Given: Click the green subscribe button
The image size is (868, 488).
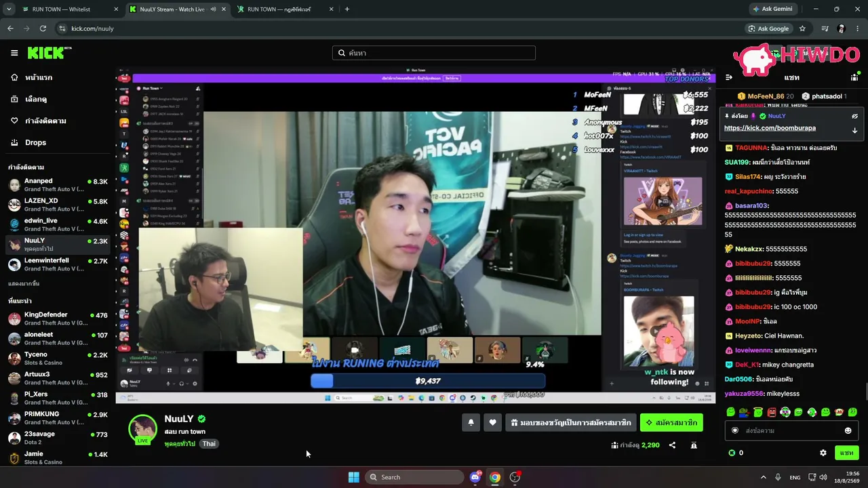Looking at the screenshot, I should click(671, 422).
